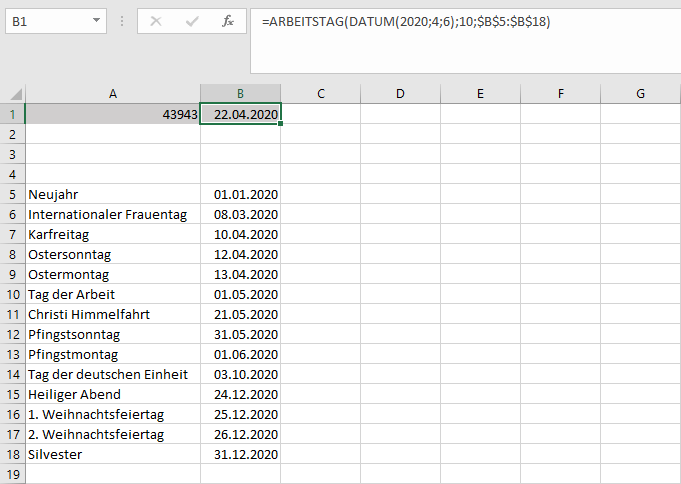
Task: Select column C header
Action: (x=321, y=93)
